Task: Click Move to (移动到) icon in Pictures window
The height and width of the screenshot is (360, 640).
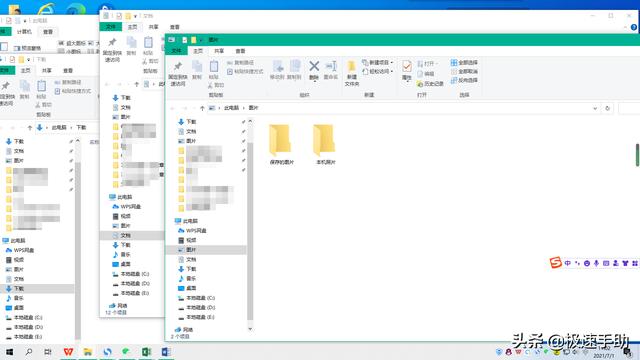Action: coord(277,70)
